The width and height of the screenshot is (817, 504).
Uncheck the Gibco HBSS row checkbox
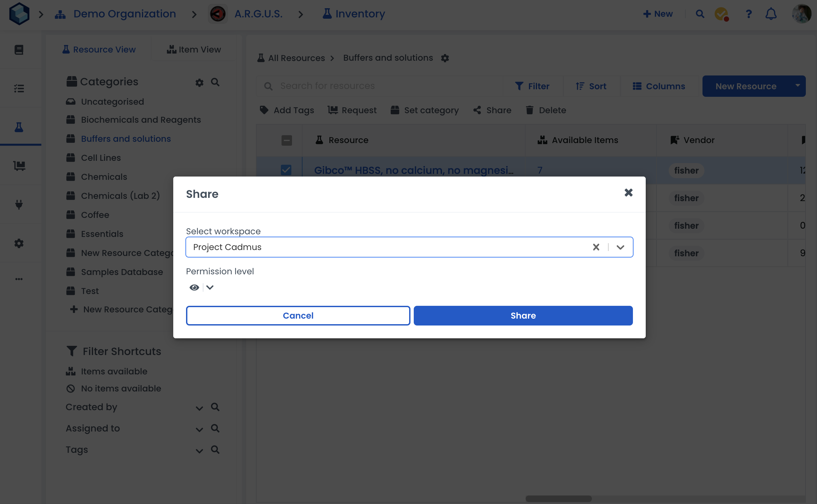286,170
